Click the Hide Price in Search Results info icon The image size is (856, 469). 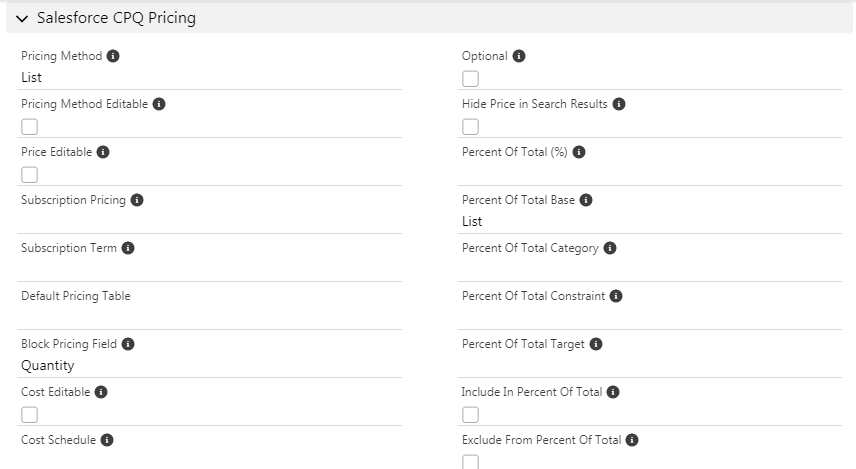coord(619,104)
